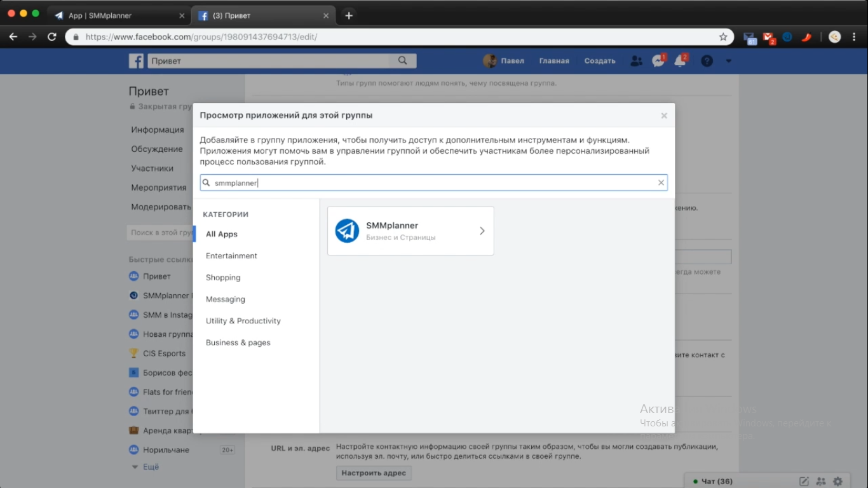Open the help question mark icon

pos(707,61)
